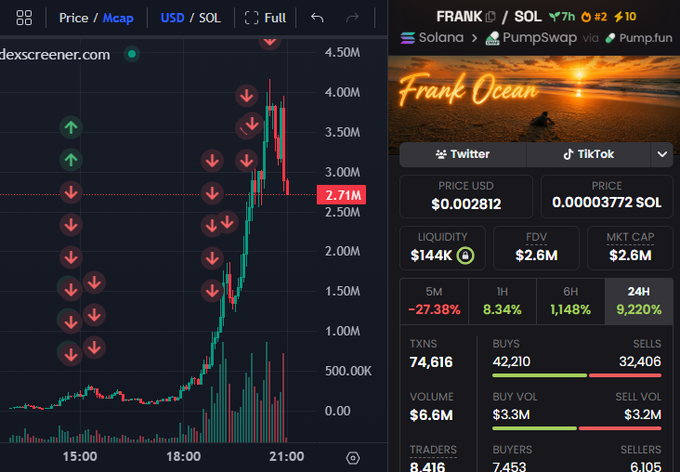This screenshot has height=472, width=680.
Task: Click the trending #2 fire icon
Action: point(594,17)
